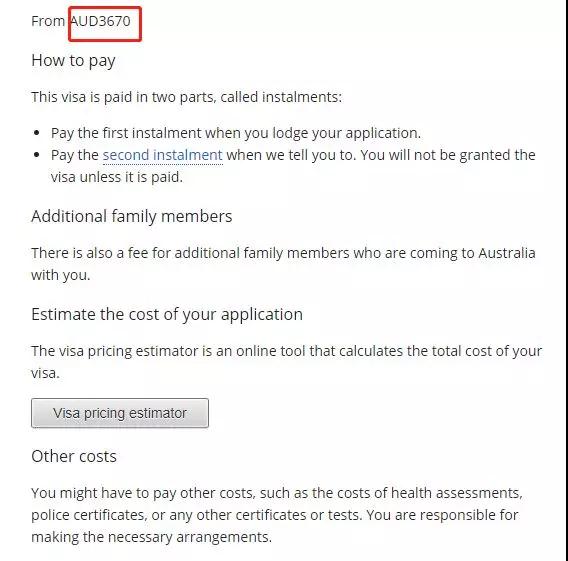
Task: Follow the second instalment link
Action: click(163, 155)
